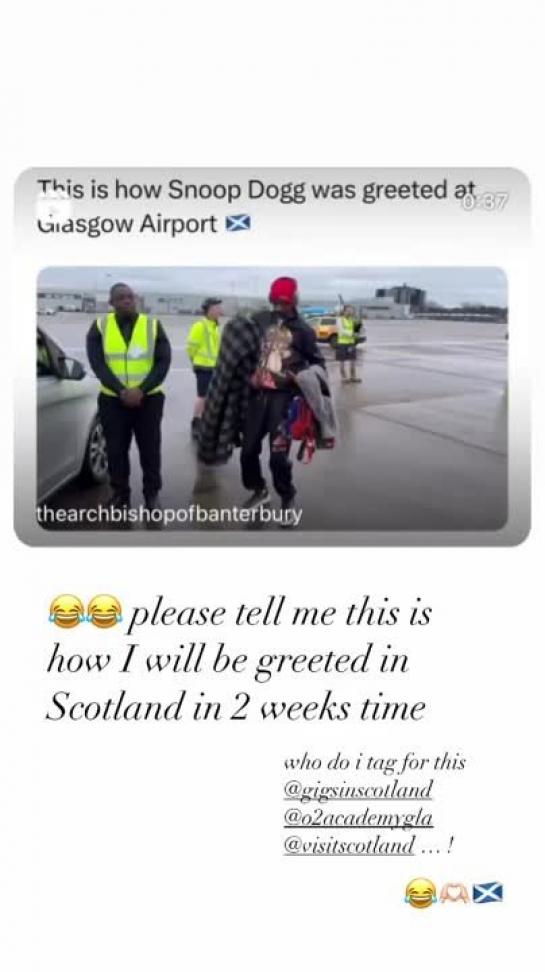545x972 pixels.
Task: Click the bottom laughing emoji sticker
Action: [x=420, y=893]
